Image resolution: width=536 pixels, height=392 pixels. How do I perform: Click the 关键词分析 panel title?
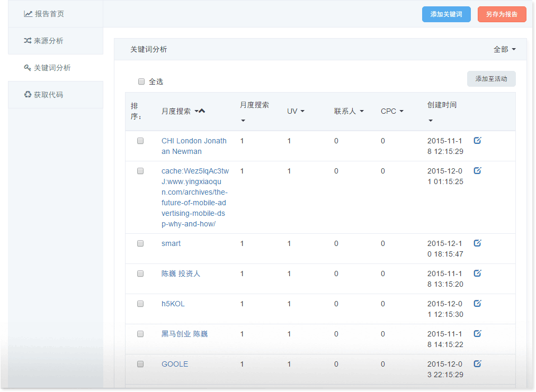tap(149, 50)
